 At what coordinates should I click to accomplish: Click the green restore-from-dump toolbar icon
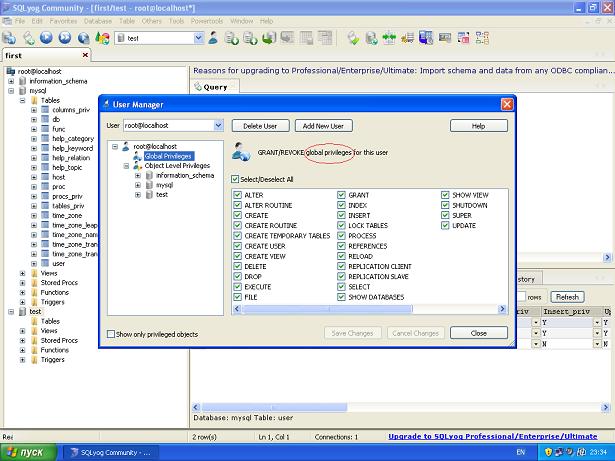click(x=269, y=38)
